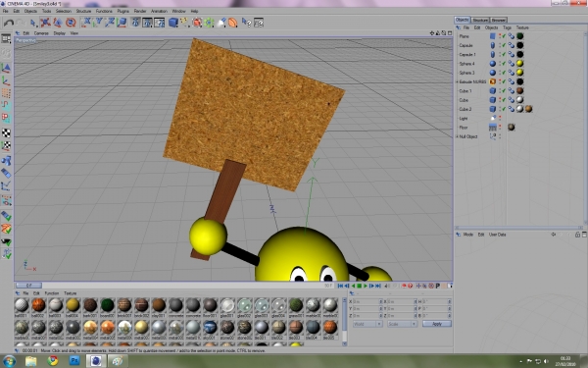Open viewport Display menu
588x368 pixels.
coord(59,33)
